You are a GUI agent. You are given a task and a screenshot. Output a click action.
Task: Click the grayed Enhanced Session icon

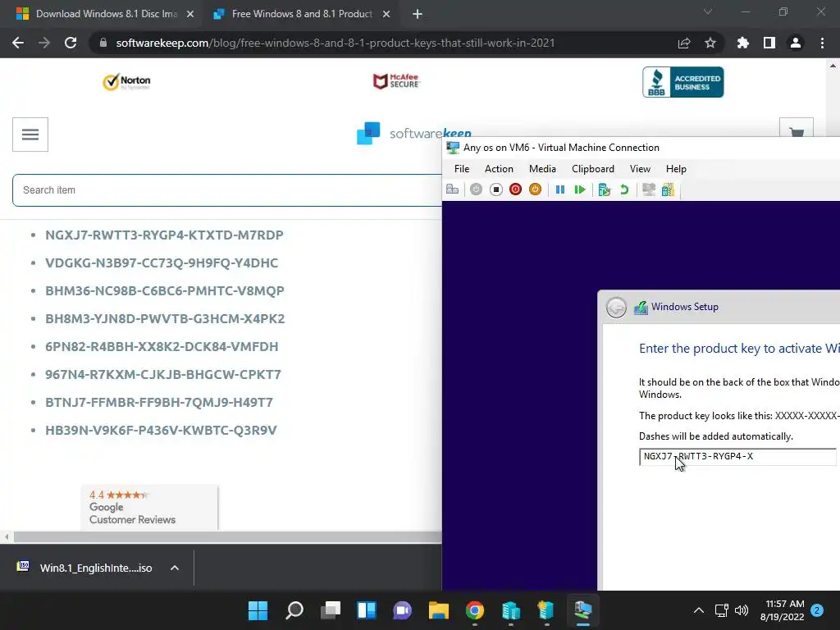point(649,189)
